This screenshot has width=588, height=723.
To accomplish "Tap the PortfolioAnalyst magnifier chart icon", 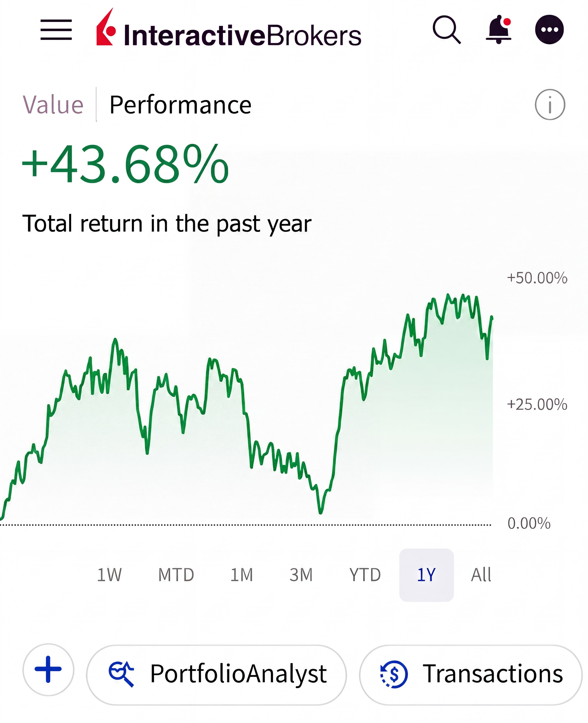I will [x=121, y=674].
